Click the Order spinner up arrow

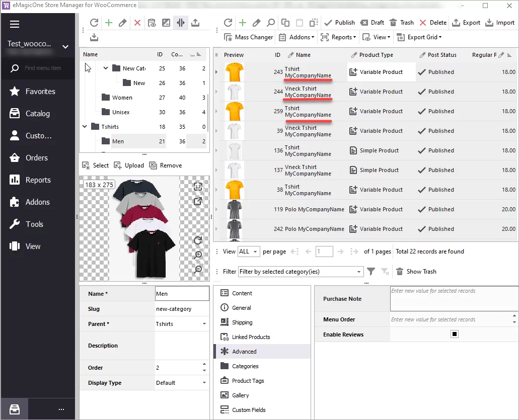click(204, 365)
